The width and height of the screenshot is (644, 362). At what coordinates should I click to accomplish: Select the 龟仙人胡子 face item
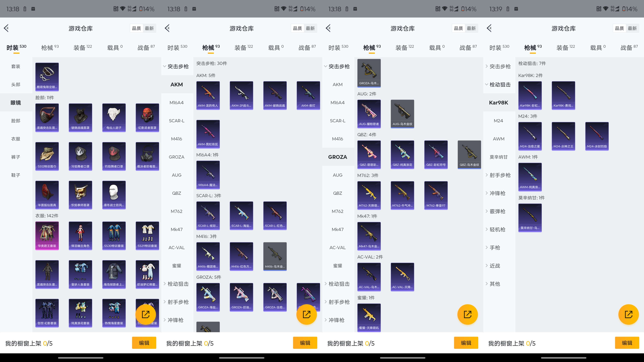tap(114, 118)
